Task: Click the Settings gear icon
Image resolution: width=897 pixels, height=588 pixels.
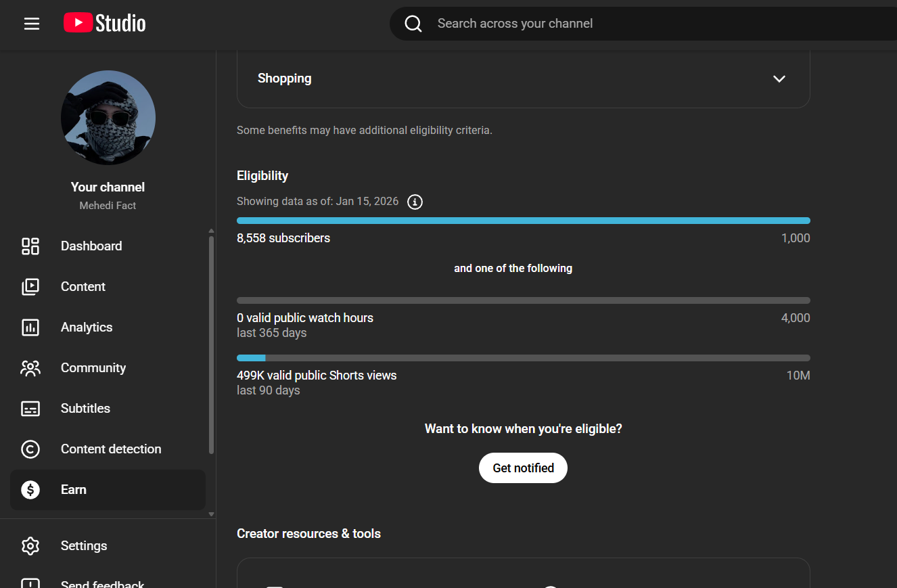Action: (30, 546)
